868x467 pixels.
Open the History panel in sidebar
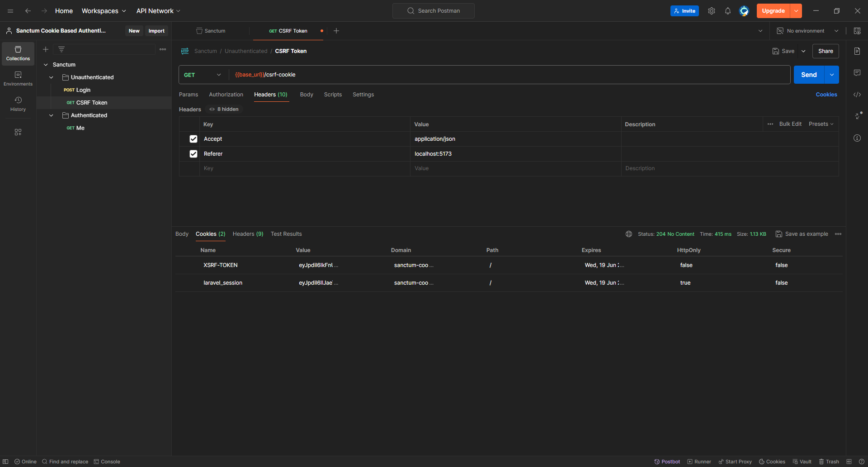[x=18, y=103]
